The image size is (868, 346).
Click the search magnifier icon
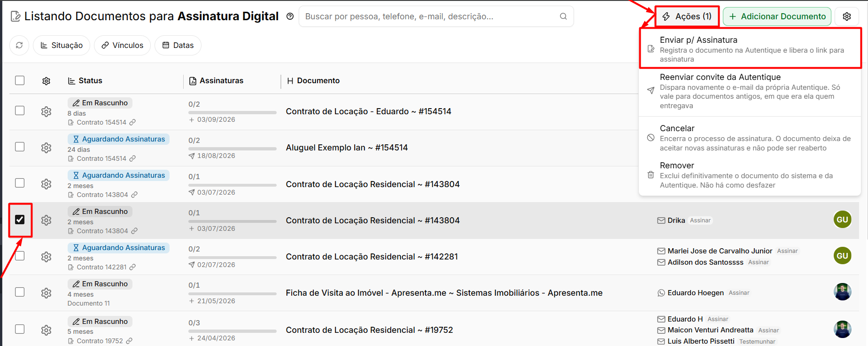click(563, 16)
